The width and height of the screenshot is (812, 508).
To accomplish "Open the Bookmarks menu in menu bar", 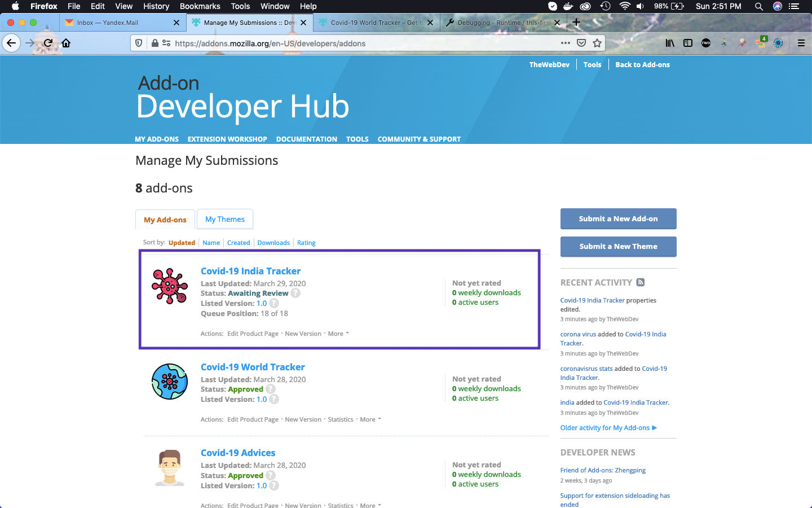I will pos(200,6).
